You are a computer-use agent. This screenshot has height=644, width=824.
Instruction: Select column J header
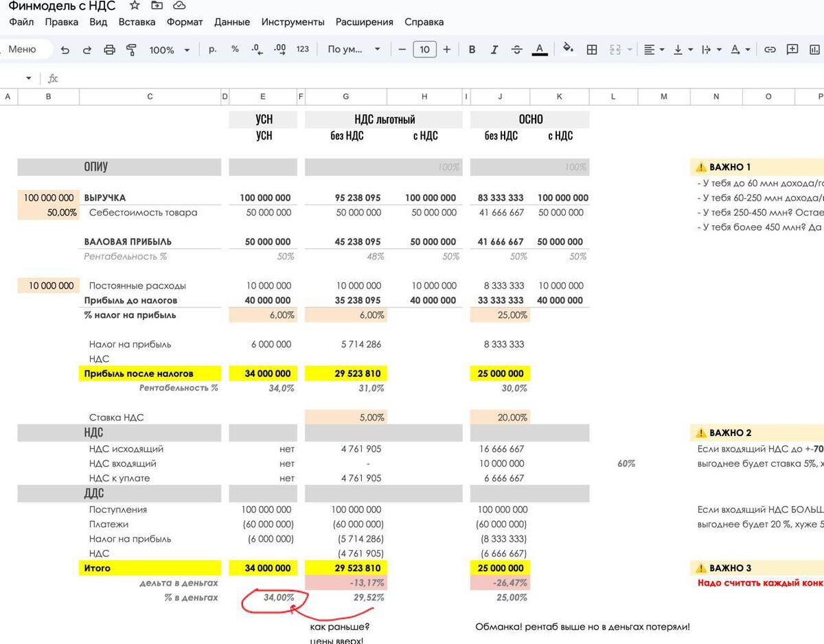pos(501,97)
